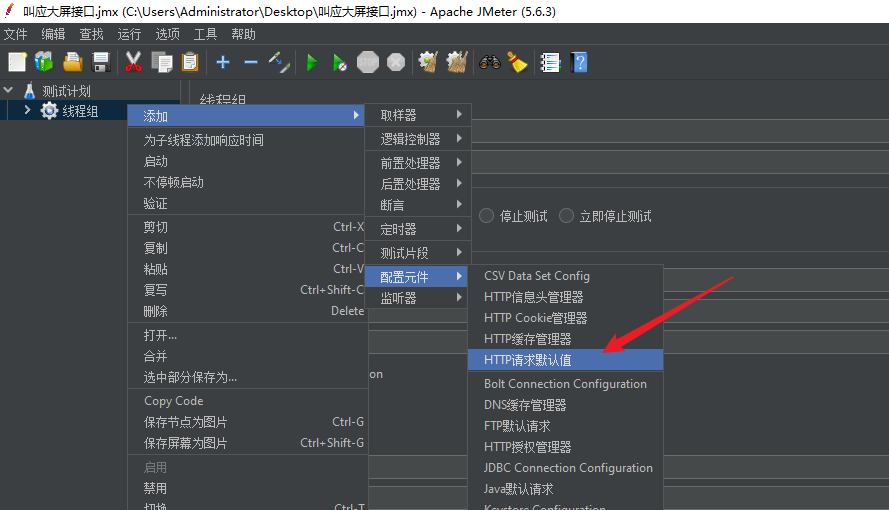Open the 查找 menu
The width and height of the screenshot is (889, 510).
click(91, 34)
